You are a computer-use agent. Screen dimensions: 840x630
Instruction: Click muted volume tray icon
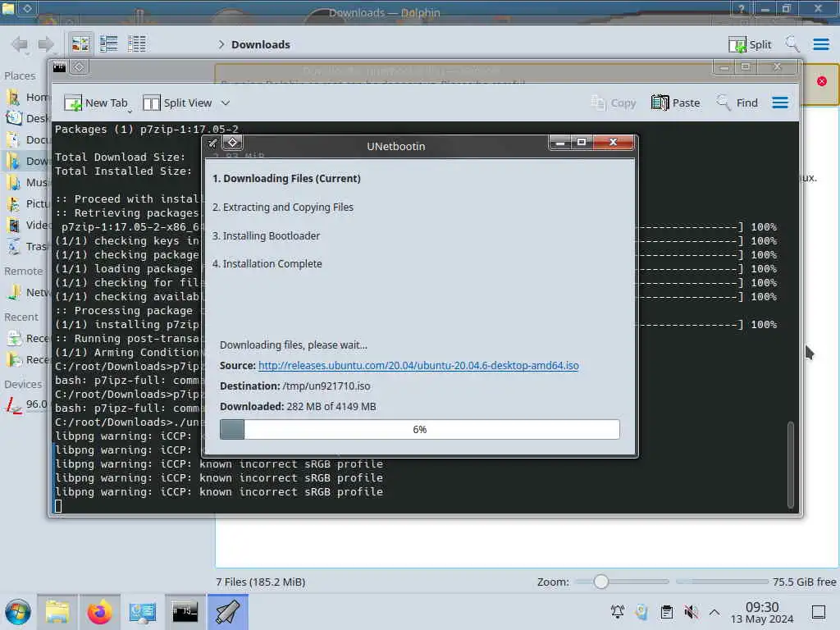click(691, 611)
